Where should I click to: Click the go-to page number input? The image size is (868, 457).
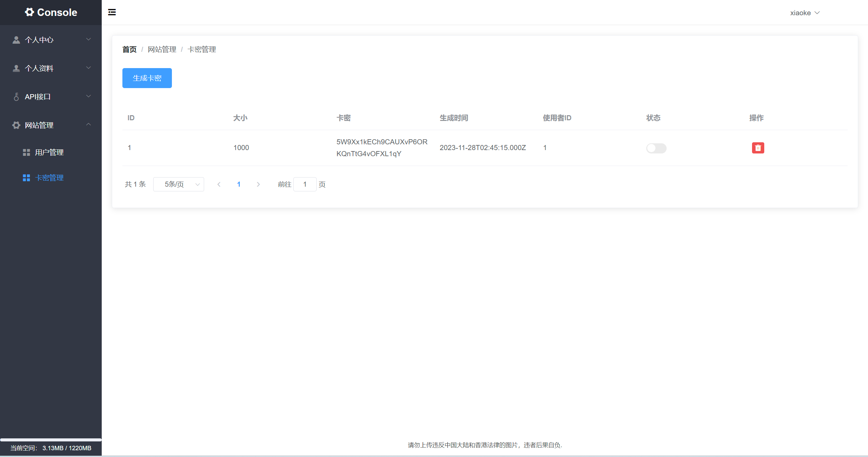304,184
